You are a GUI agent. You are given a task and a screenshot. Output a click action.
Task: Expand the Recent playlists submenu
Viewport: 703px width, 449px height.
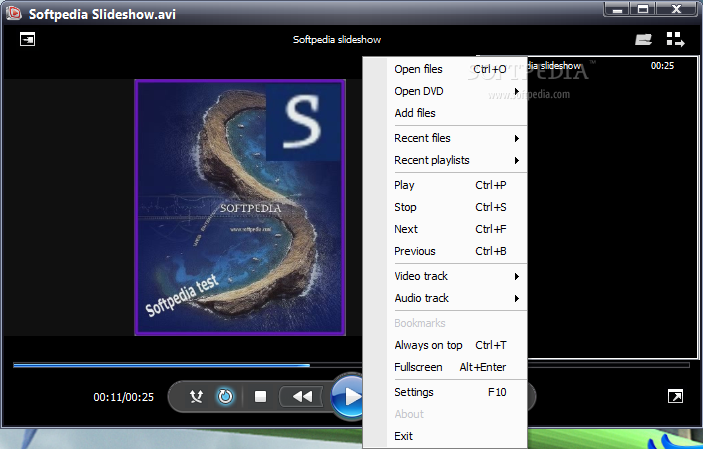coord(456,160)
